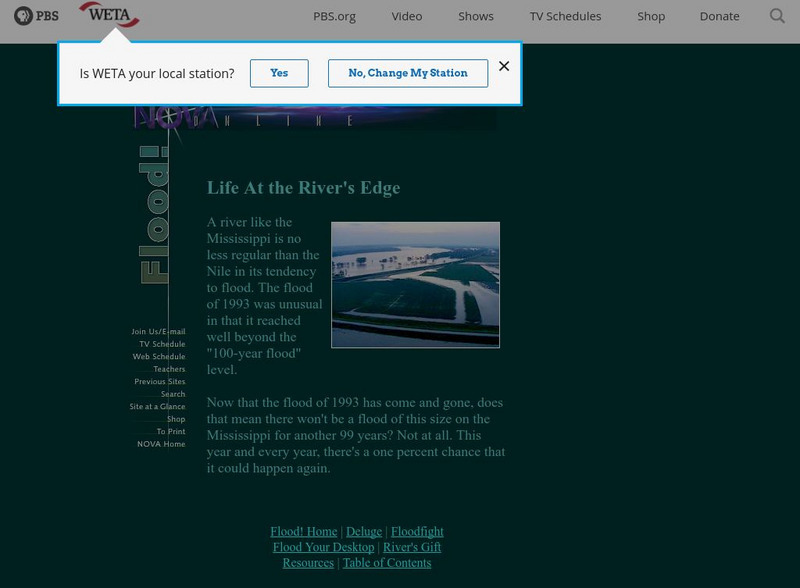The height and width of the screenshot is (588, 800).
Task: Open the aerial flood photo thumbnail
Action: click(x=415, y=285)
